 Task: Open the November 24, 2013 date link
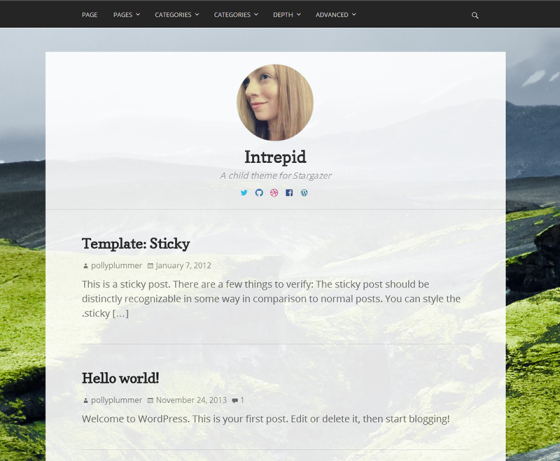click(x=191, y=400)
